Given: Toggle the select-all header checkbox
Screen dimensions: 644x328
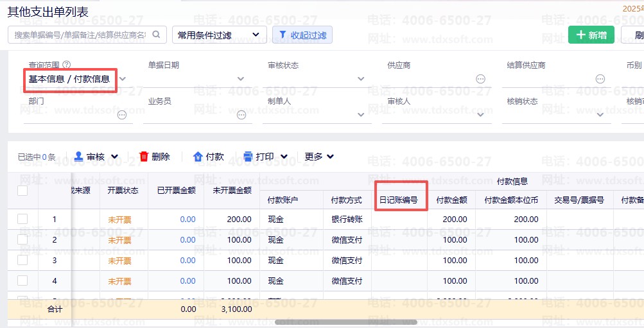Looking at the screenshot, I should (x=22, y=191).
